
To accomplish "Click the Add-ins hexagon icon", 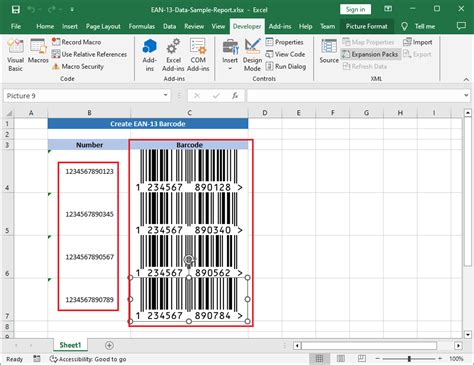I will tap(149, 47).
